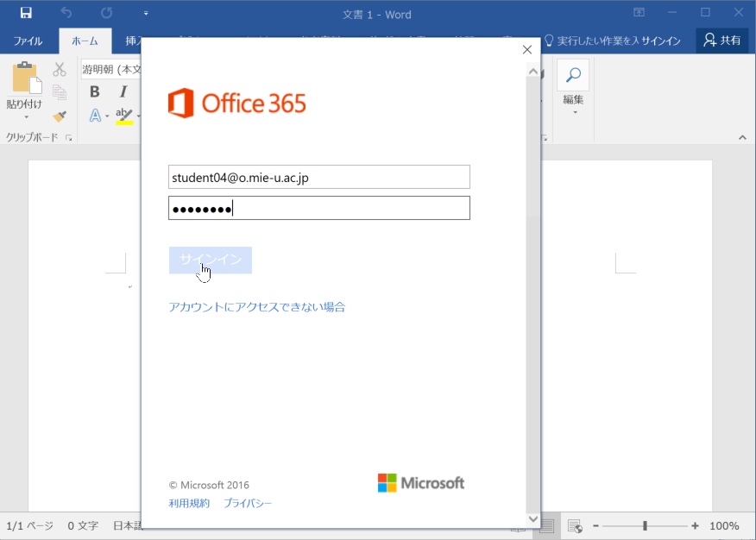The height and width of the screenshot is (540, 756).
Task: Open Customize Quick Access Toolbar dropdown
Action: point(146,14)
